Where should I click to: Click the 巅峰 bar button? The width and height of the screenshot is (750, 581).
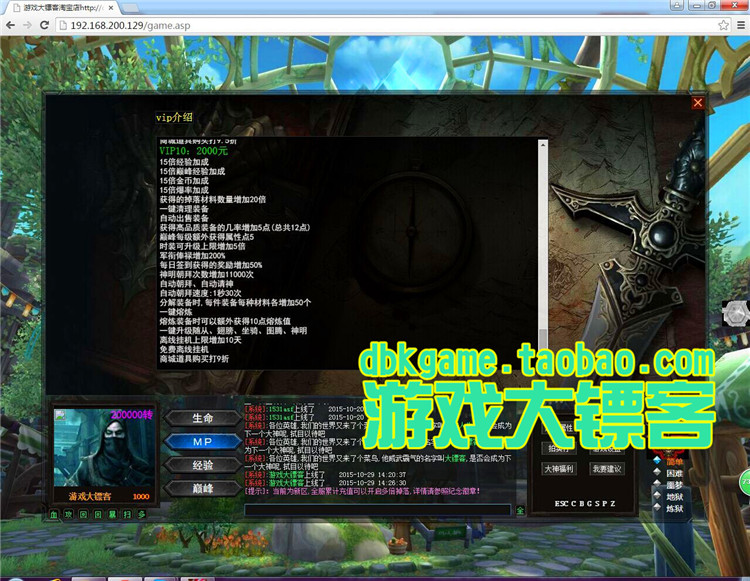[x=203, y=488]
